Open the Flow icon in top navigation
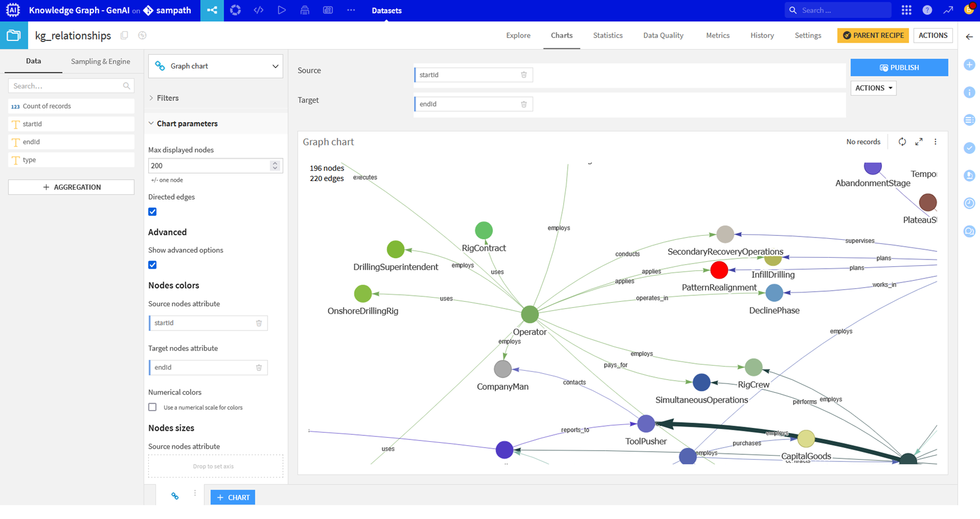 tap(212, 10)
